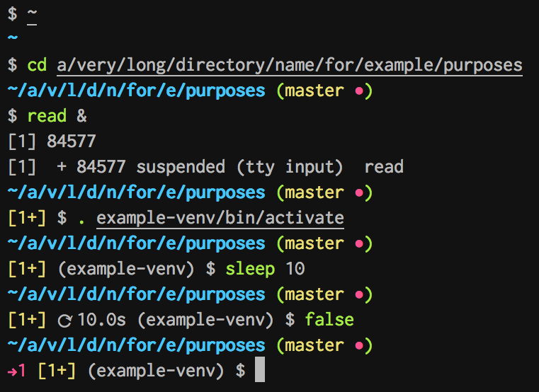The height and width of the screenshot is (392, 539).
Task: Click the underlined example-venv/bin/activate path
Action: 220,218
